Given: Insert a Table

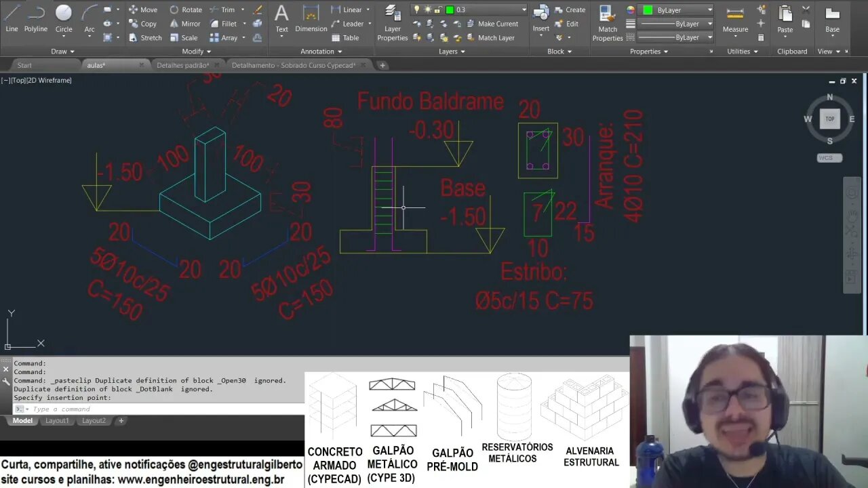Looking at the screenshot, I should point(345,38).
